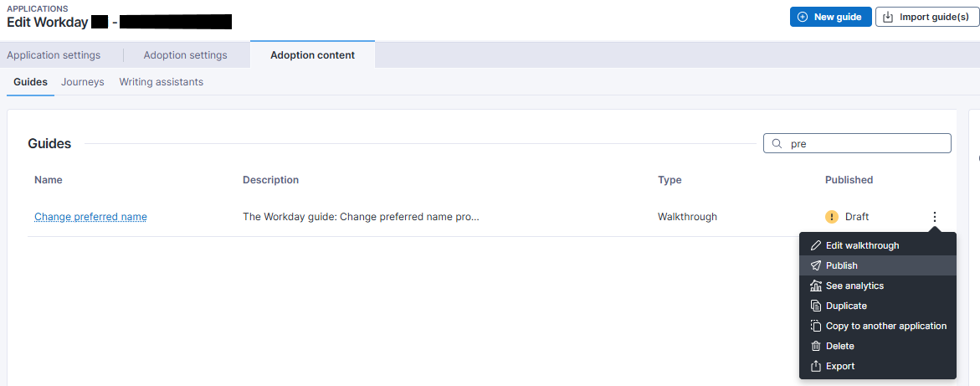The height and width of the screenshot is (386, 980).
Task: Toggle the three-dot row actions menu
Action: click(x=934, y=217)
